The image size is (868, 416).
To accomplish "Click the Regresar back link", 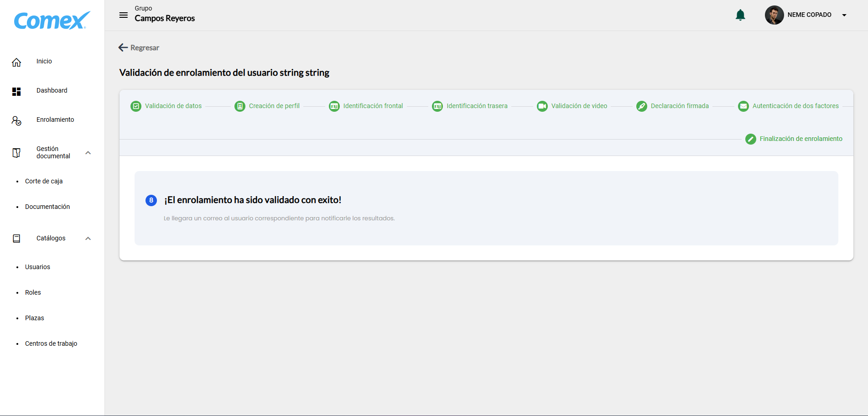I will coord(139,47).
